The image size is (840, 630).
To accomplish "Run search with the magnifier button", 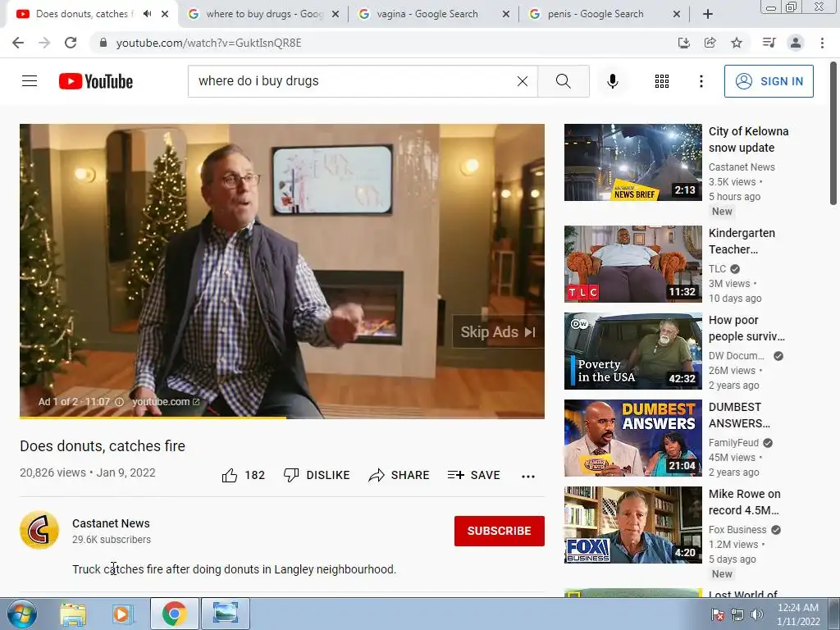I will coord(563,81).
